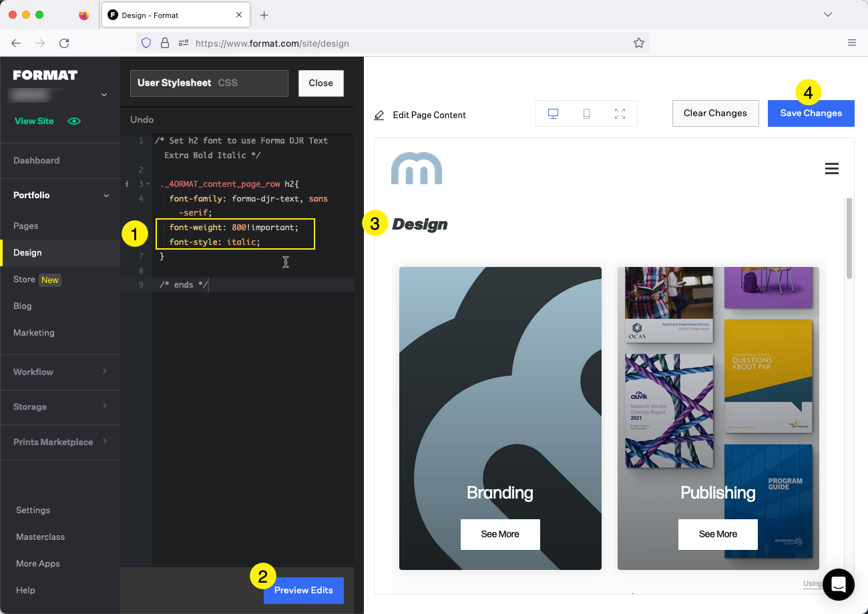Click the View Site link
The image size is (868, 614).
pyautogui.click(x=34, y=121)
